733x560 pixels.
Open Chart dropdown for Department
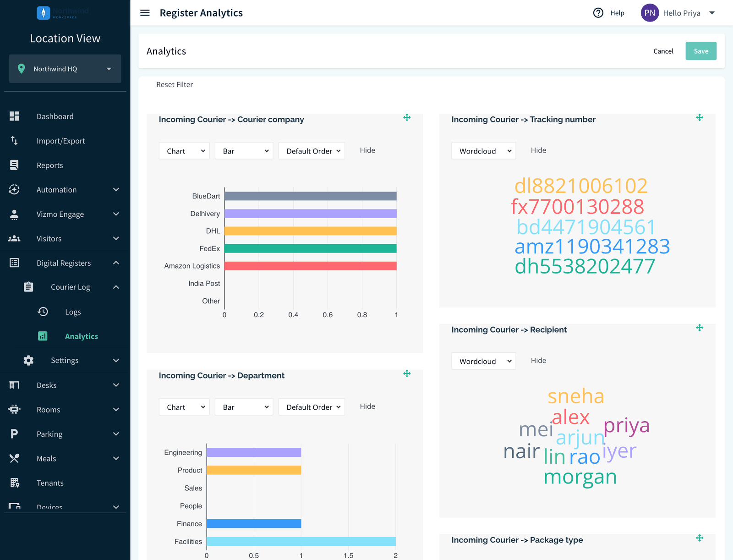coord(184,407)
